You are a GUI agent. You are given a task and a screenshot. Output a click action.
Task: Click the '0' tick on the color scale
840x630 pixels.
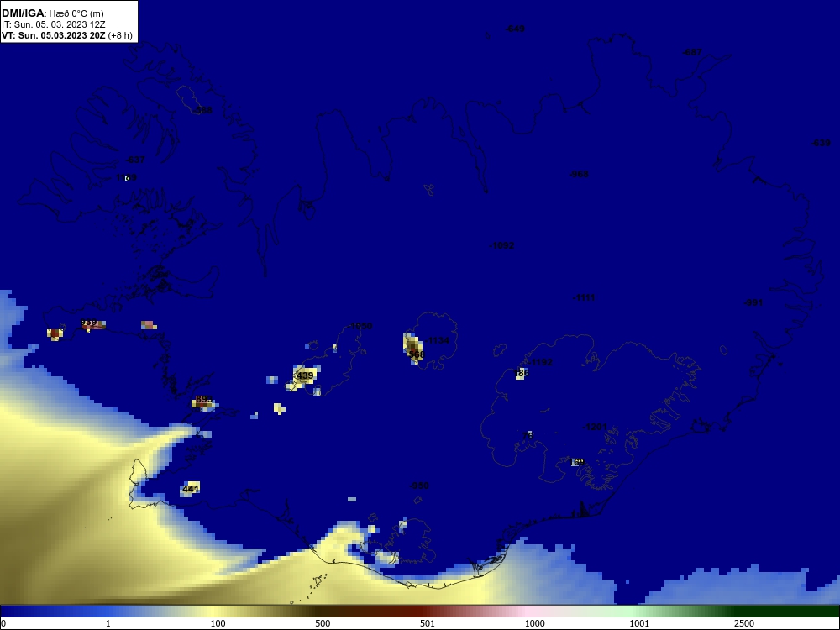[3, 623]
